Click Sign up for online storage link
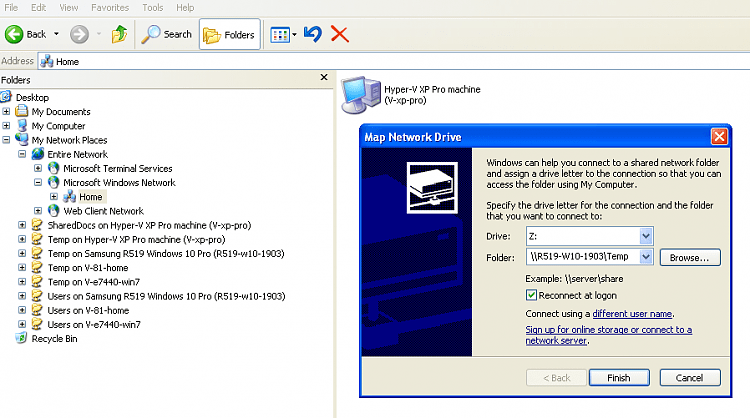 click(x=608, y=335)
